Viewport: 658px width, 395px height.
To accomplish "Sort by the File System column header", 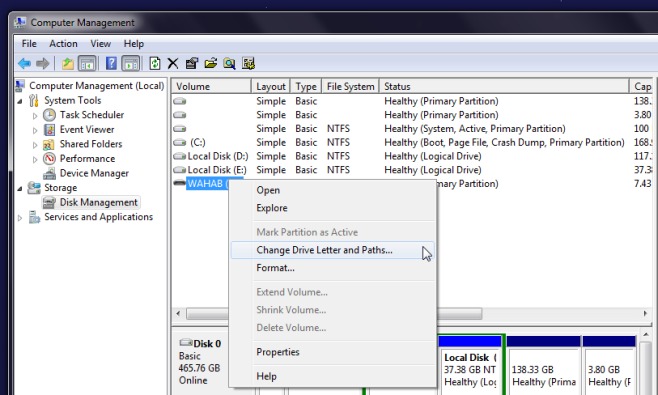I will 350,86.
